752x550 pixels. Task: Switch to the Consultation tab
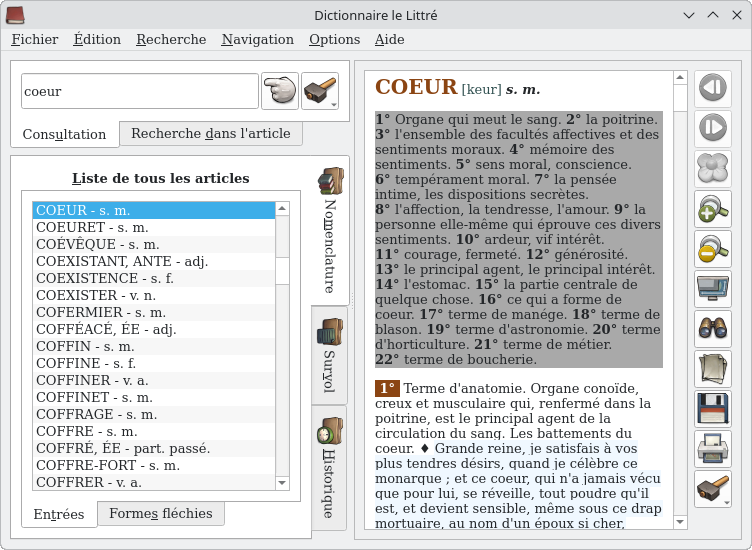pos(64,134)
